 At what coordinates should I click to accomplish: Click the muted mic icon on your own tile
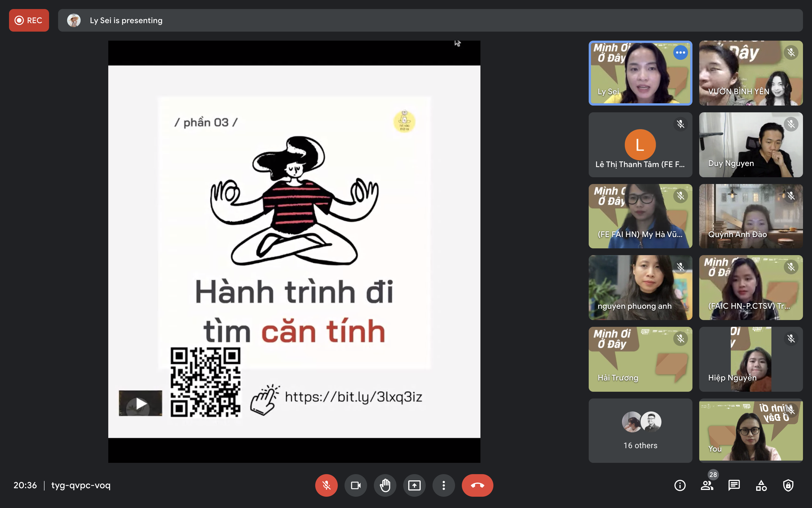tap(791, 410)
